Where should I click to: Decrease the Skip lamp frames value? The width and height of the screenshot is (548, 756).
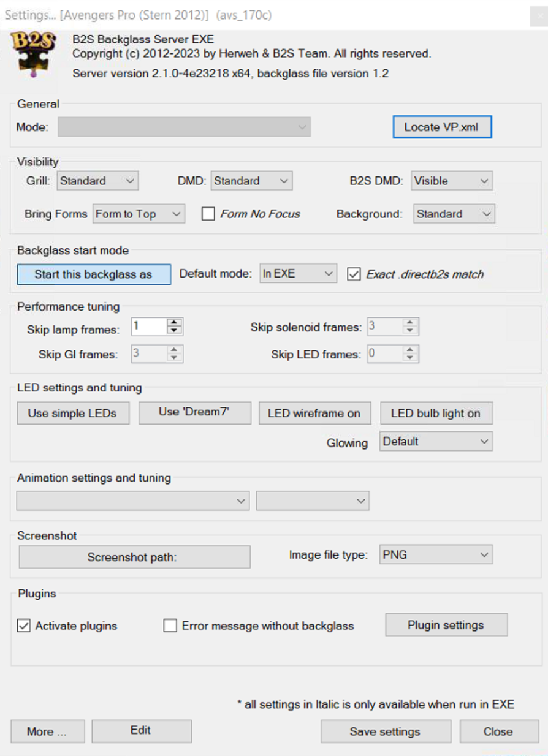tap(175, 330)
